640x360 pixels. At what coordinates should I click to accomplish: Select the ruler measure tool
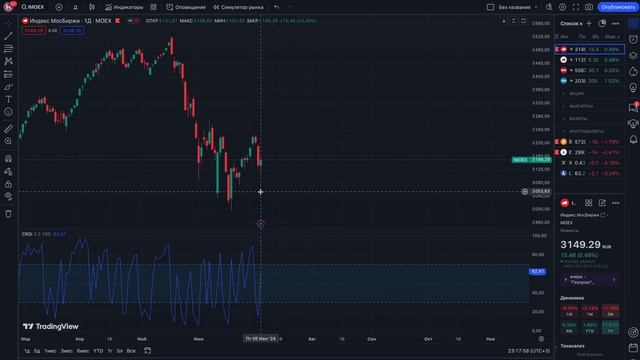click(8, 129)
